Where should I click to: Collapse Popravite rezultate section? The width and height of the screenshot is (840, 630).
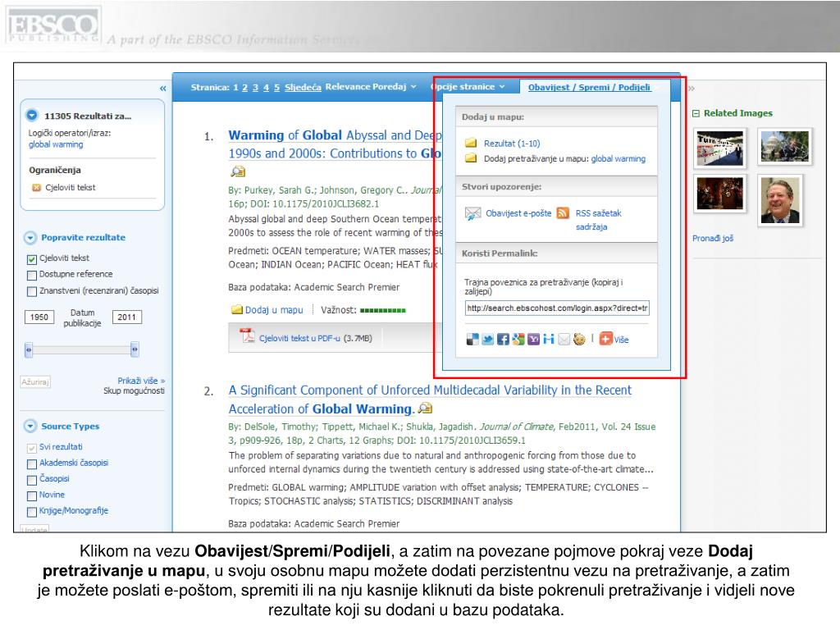pos(30,238)
